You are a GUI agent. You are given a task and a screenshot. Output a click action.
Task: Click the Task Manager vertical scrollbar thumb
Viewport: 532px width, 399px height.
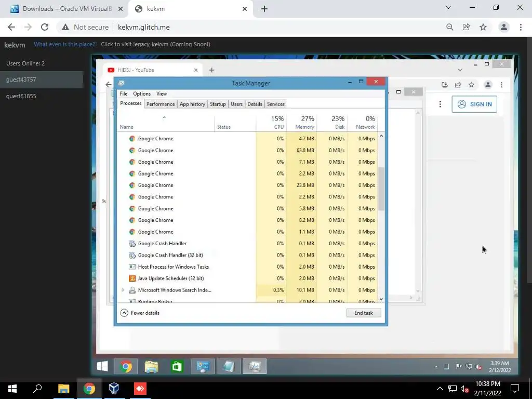[381, 189]
